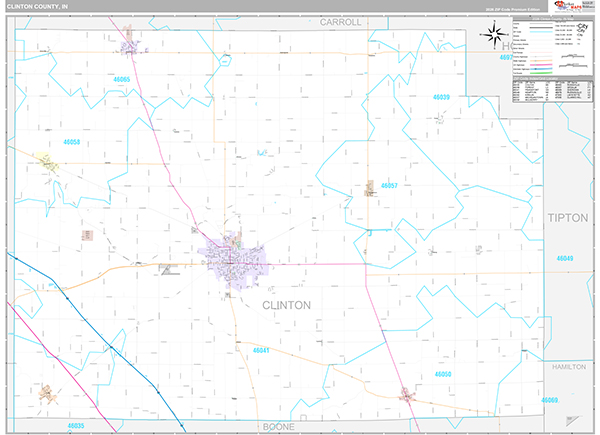The image size is (600, 435).
Task: Click the compass rose icon
Action: tap(494, 35)
